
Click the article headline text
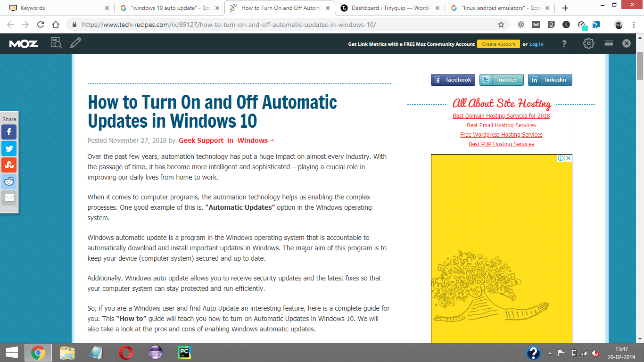pyautogui.click(x=212, y=112)
